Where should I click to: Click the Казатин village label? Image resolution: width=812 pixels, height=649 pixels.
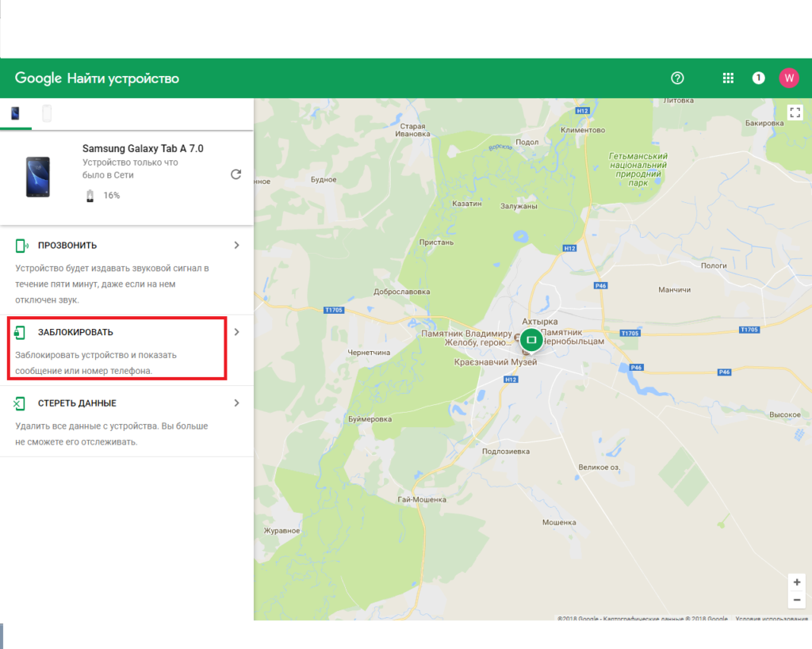click(466, 204)
